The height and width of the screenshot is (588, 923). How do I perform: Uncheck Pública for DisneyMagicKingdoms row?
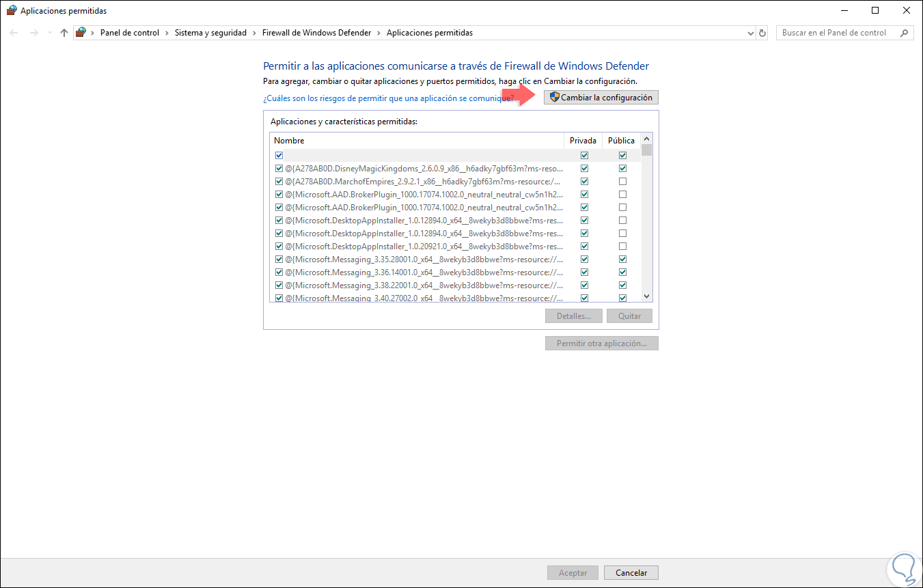622,169
